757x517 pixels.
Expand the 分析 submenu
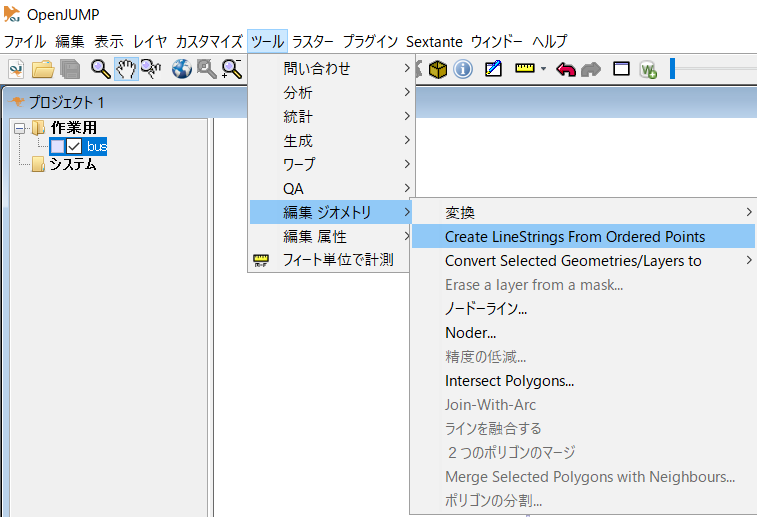(x=331, y=92)
